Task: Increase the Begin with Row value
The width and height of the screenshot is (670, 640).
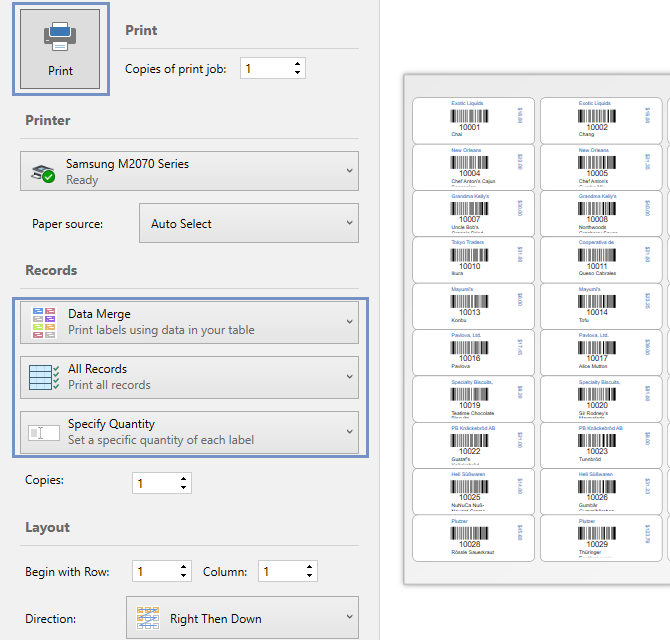Action: tap(184, 567)
